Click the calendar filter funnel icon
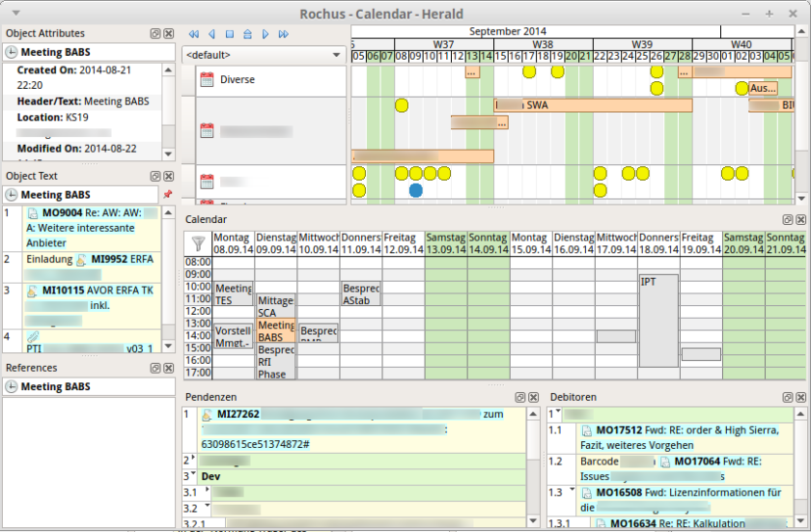The image size is (811, 532). (198, 243)
